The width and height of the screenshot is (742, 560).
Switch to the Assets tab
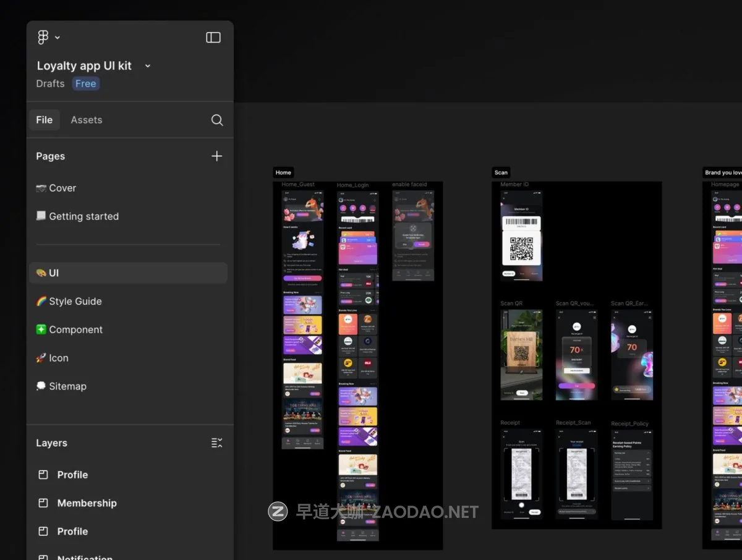click(x=87, y=120)
